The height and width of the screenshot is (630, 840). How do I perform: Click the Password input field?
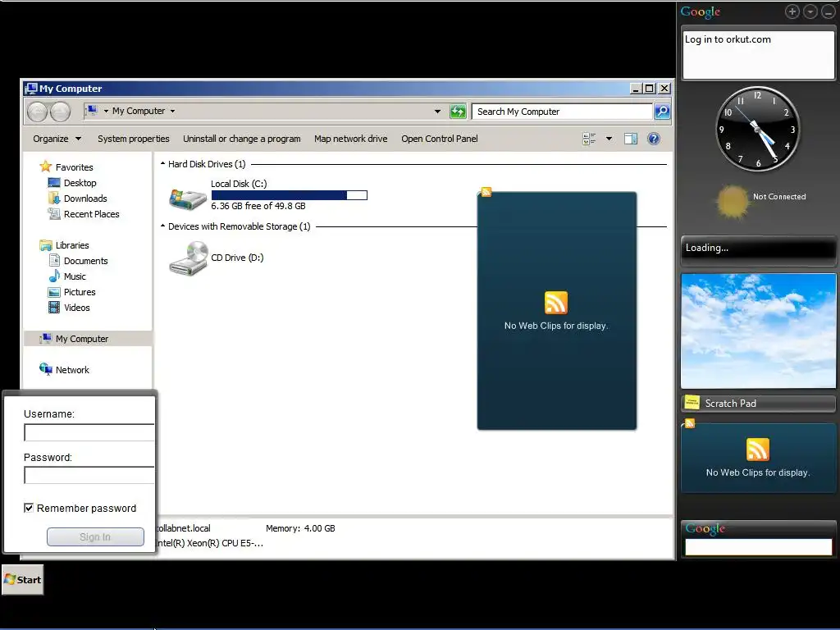pyautogui.click(x=89, y=475)
